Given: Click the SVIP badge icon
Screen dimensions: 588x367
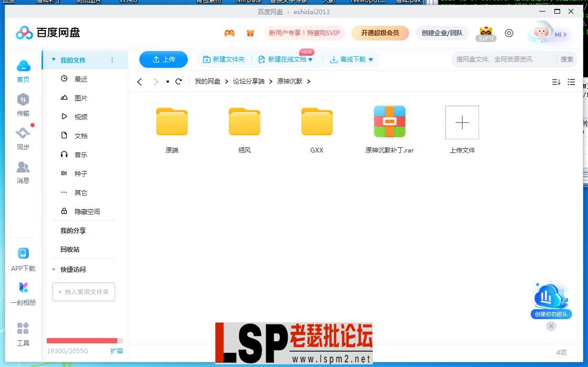Looking at the screenshot, I should click(486, 34).
